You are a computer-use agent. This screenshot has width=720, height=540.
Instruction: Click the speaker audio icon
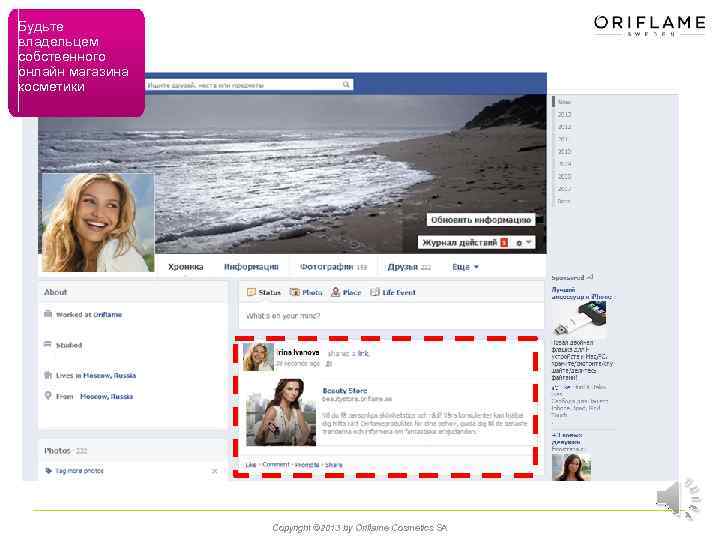(678, 499)
